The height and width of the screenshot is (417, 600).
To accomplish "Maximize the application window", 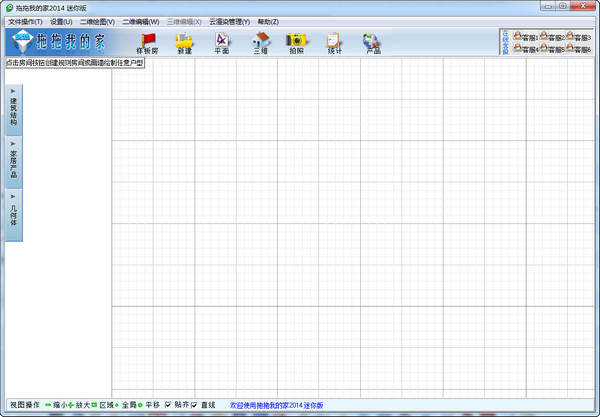I will point(562,6).
